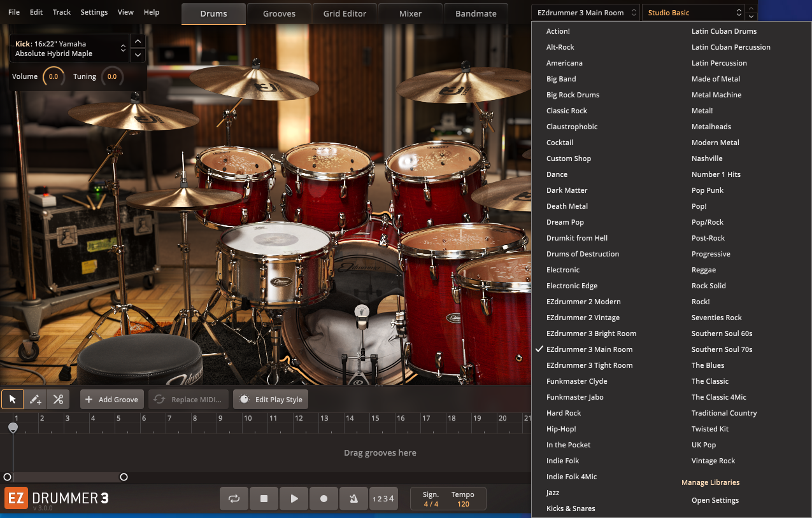Screen dimensions: 812x518
Task: Click the 4 / 4 time signature
Action: [431, 504]
